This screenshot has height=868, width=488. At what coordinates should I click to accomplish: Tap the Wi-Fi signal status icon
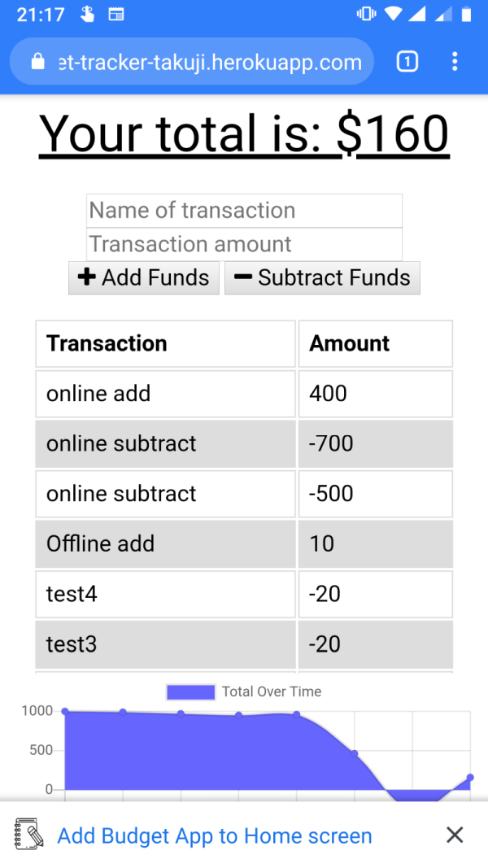point(393,14)
